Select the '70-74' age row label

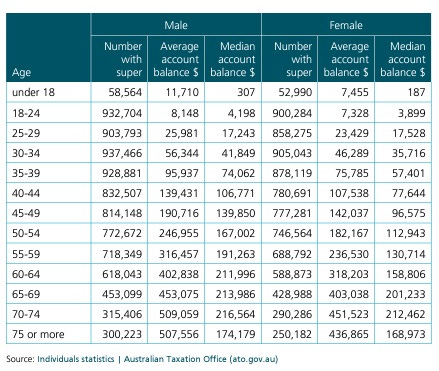tap(26, 314)
